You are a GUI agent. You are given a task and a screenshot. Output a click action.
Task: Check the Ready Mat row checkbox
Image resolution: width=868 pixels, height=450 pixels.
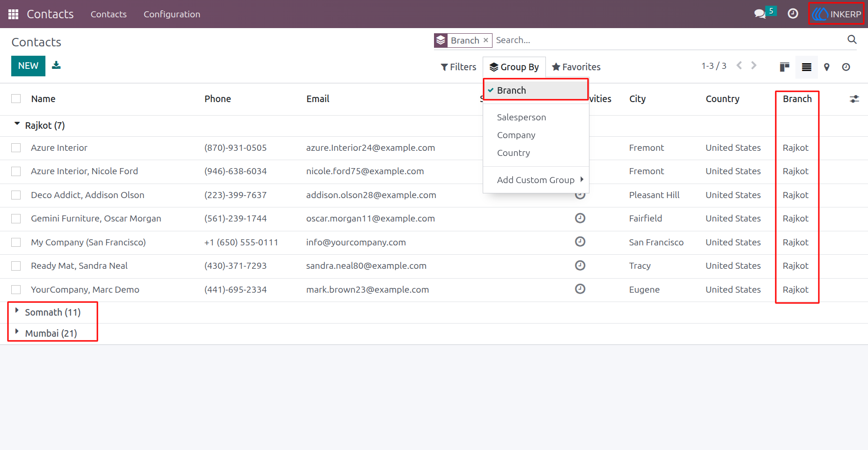(x=16, y=266)
